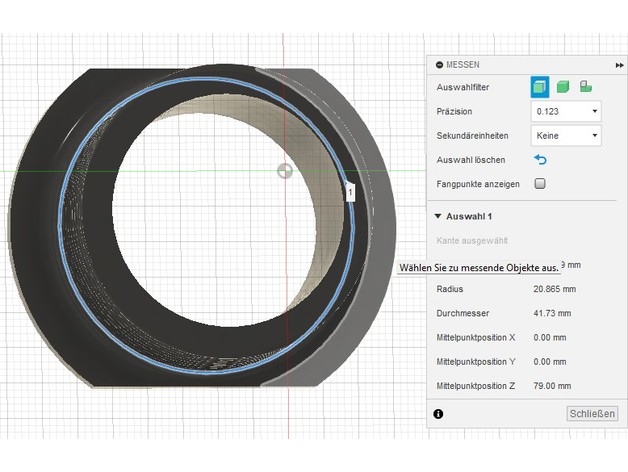Collapse the MESSEN panel via minus icon

pyautogui.click(x=439, y=64)
